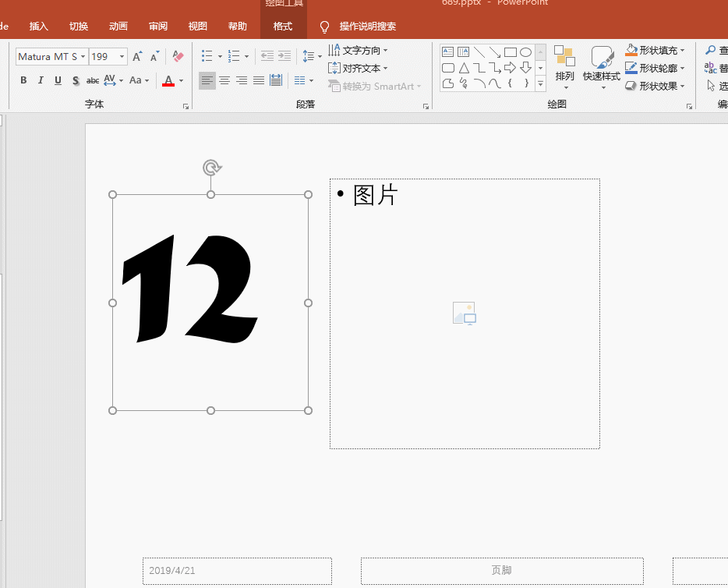The image size is (728, 588).
Task: Open the font name dropdown showing Matura MT S
Action: tap(83, 57)
